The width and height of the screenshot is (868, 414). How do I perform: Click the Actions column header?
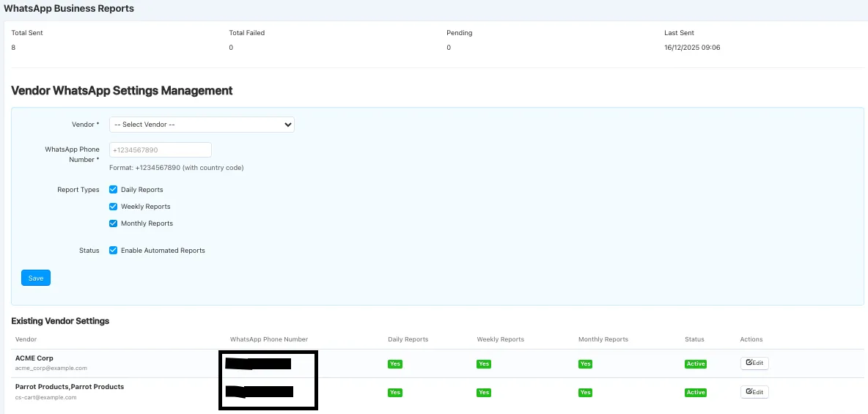pos(751,339)
